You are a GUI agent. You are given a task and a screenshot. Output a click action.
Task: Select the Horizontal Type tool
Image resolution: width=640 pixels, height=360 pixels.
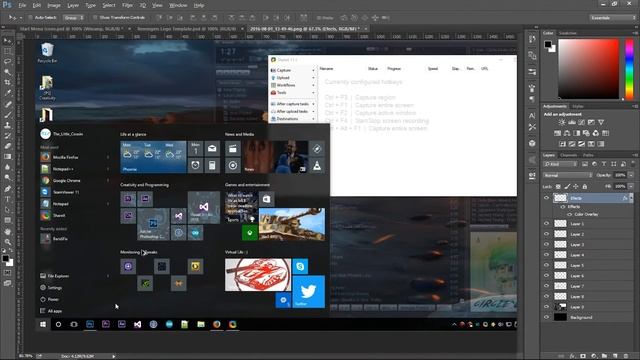point(7,200)
